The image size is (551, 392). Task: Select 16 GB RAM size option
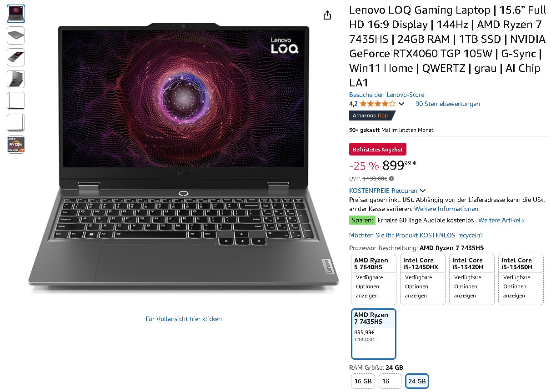click(x=363, y=381)
